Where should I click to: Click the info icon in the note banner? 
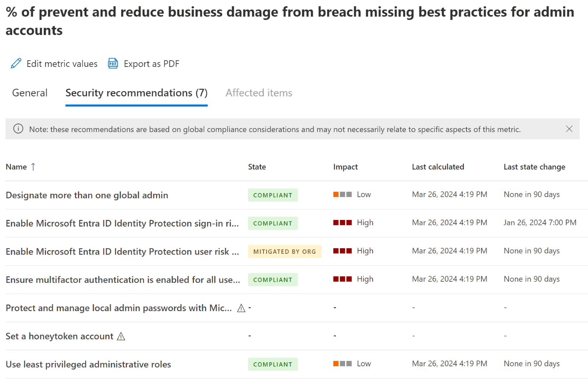pyautogui.click(x=18, y=129)
